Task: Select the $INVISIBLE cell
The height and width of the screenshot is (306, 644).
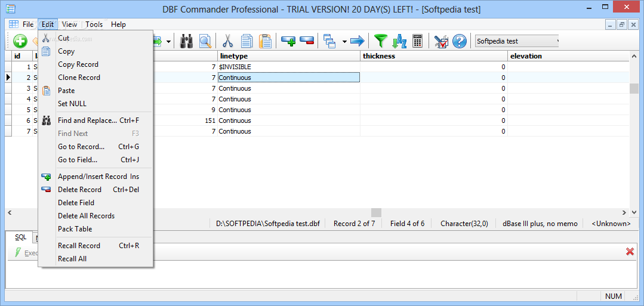Action: 289,67
